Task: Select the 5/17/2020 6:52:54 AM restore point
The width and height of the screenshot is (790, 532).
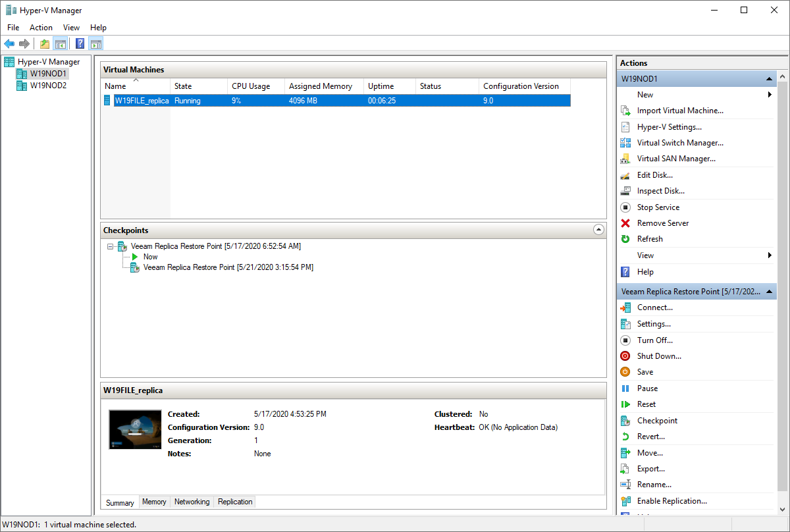Action: pyautogui.click(x=216, y=246)
